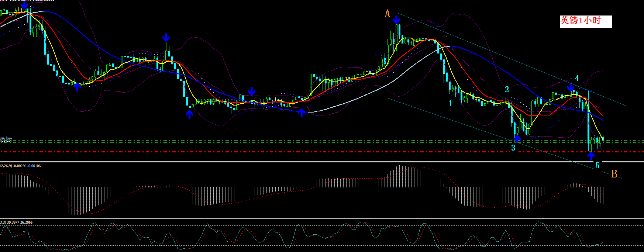Click the "英镑1小时" chart title label
The width and height of the screenshot is (644, 252).
586,21
